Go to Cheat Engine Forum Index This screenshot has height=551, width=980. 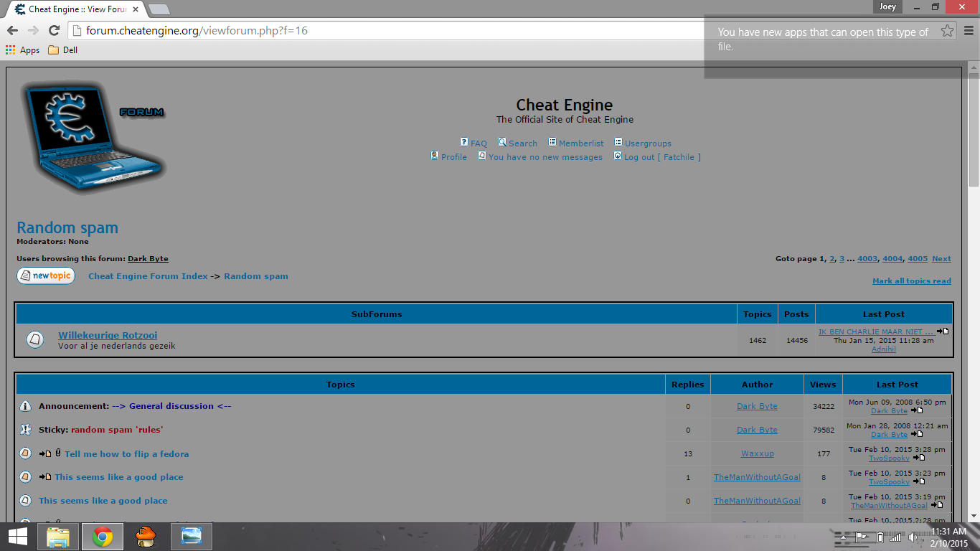(148, 276)
